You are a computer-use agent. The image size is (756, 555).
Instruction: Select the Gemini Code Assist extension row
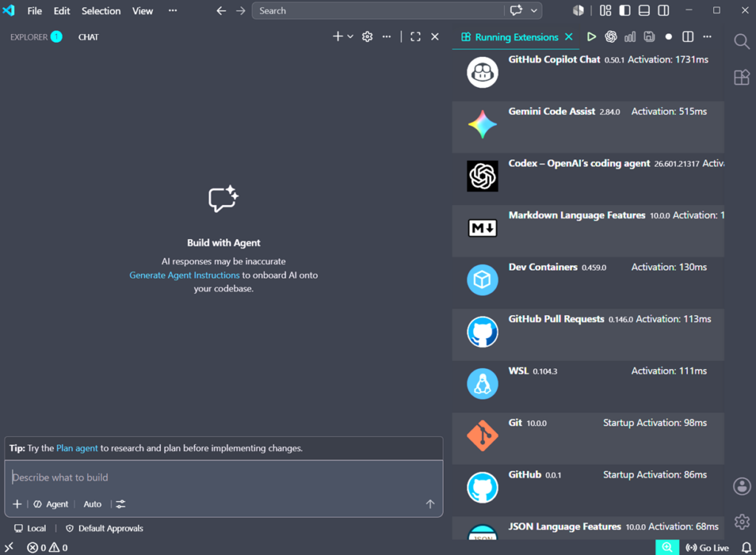pos(588,127)
